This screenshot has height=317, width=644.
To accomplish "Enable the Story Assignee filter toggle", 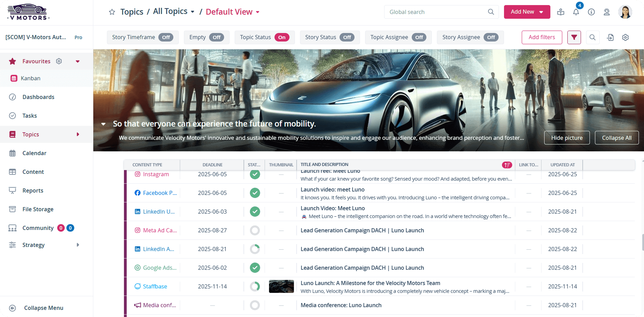I will point(491,37).
